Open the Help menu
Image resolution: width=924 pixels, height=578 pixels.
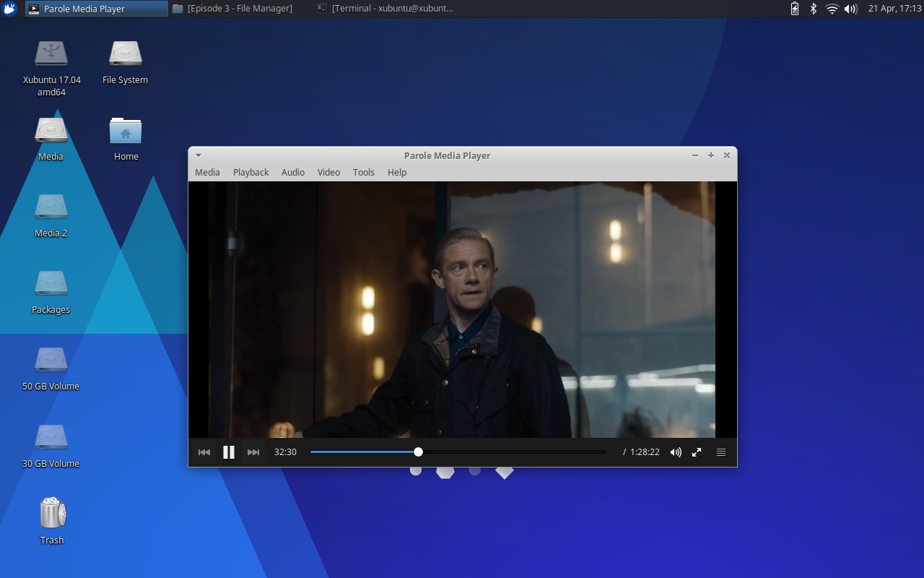(x=397, y=172)
